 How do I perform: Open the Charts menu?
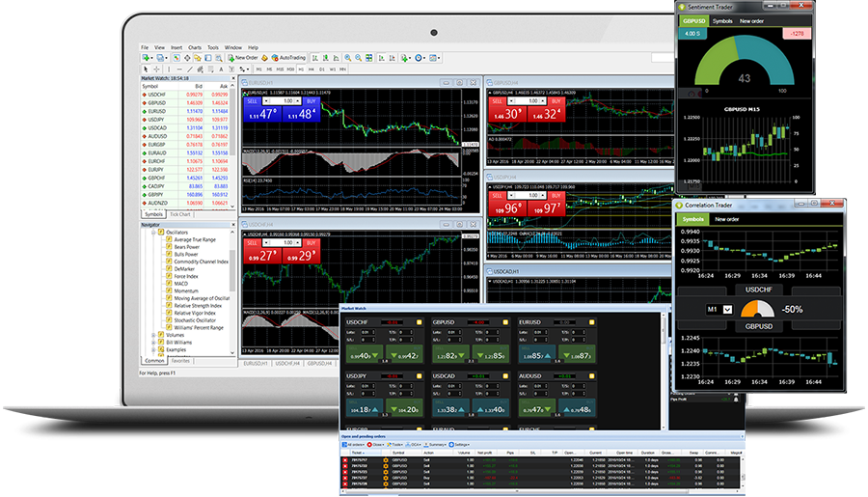195,47
